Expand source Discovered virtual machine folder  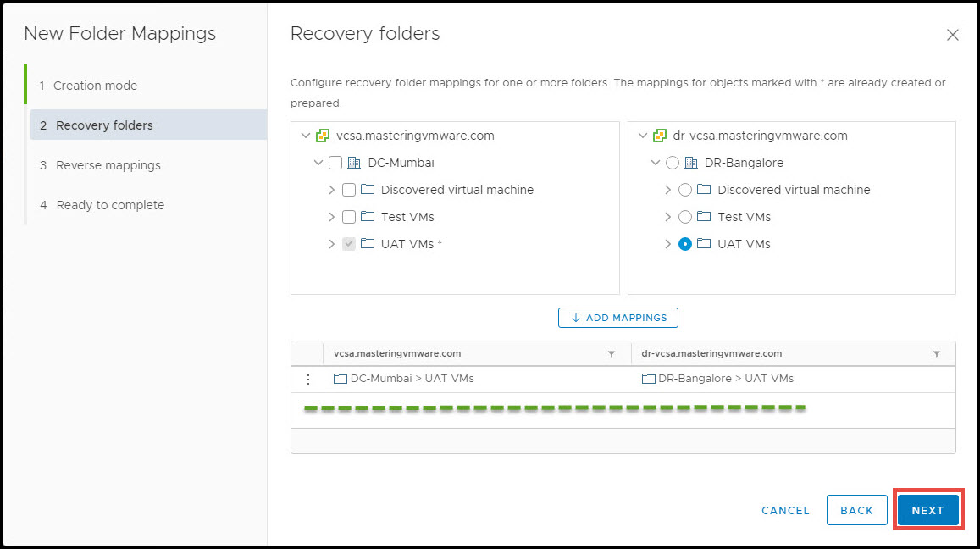[x=331, y=190]
